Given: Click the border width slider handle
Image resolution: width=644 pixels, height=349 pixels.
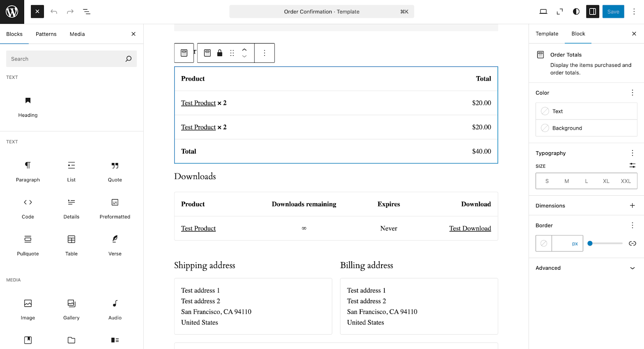Looking at the screenshot, I should point(590,244).
